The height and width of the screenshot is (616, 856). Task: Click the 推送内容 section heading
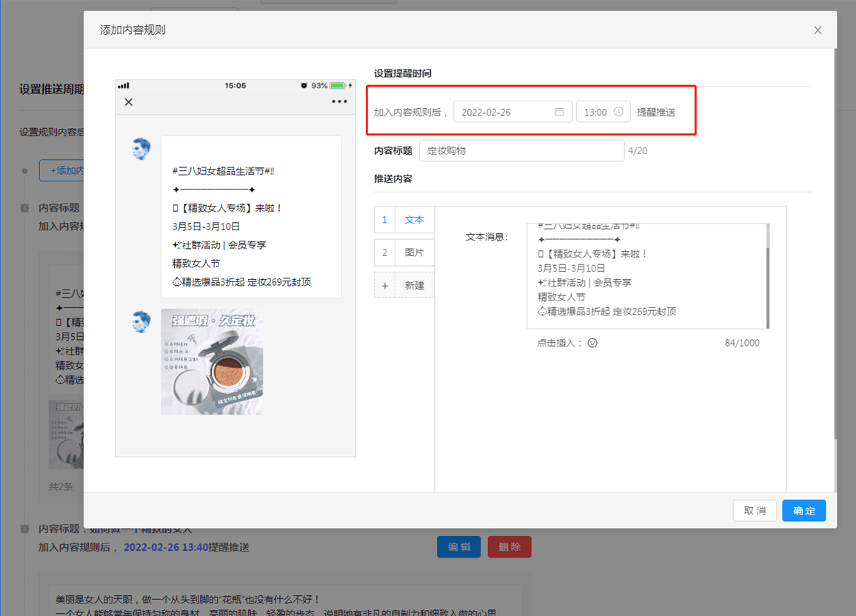393,178
